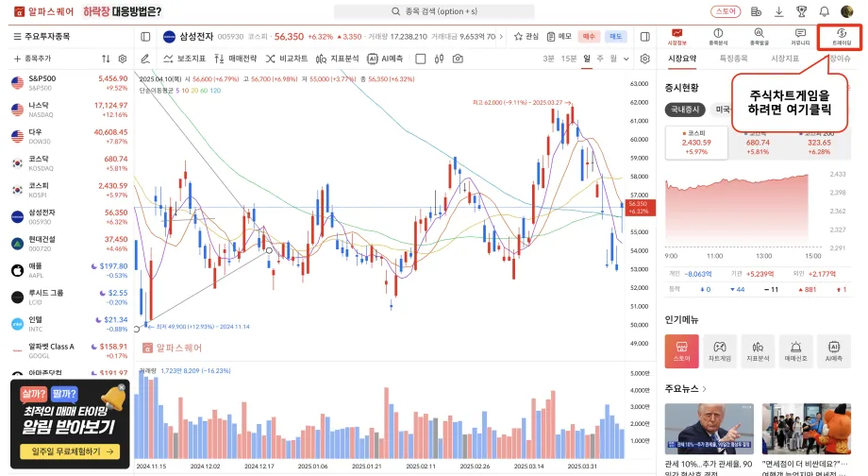
Task: Open 지표분석 in the chart toolbar
Action: [x=337, y=59]
